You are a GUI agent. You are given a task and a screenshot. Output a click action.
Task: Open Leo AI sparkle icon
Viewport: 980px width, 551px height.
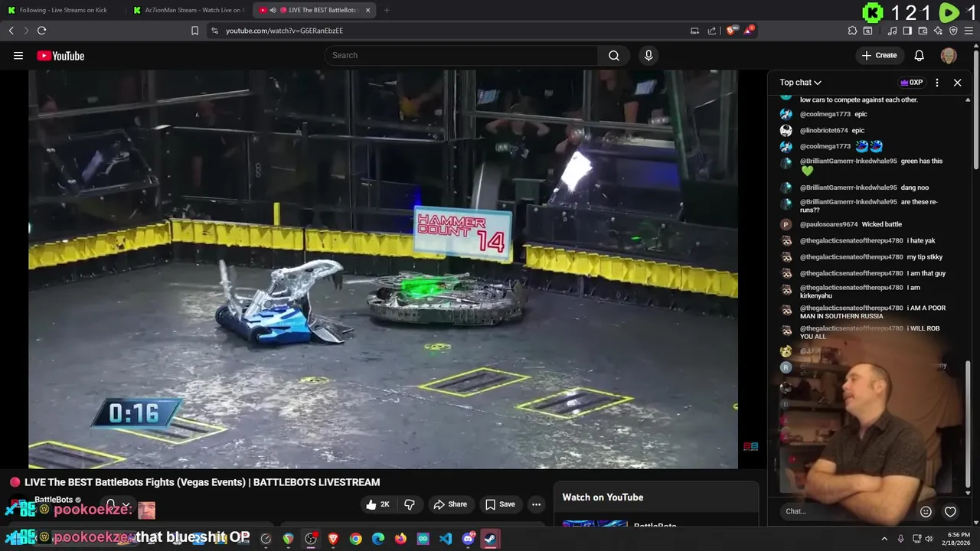[938, 31]
